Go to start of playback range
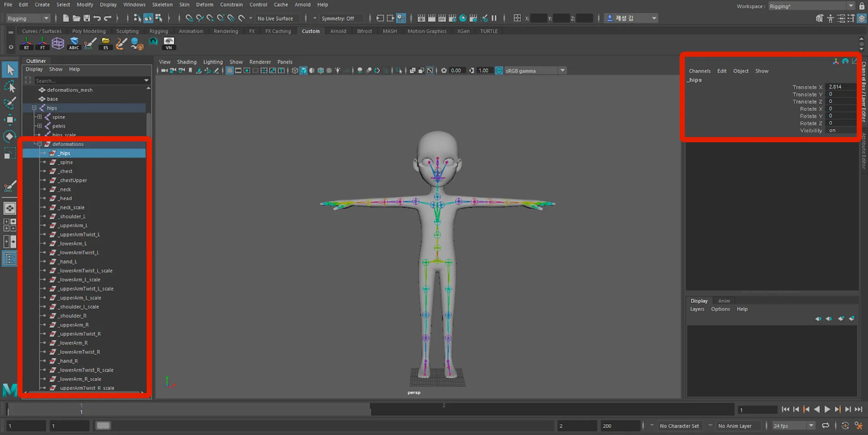868x435 pixels. click(786, 409)
